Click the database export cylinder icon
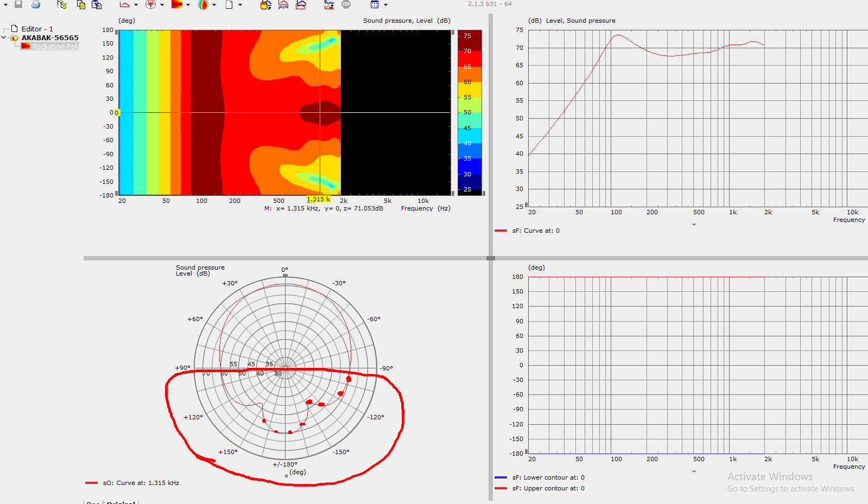The image size is (868, 504). coord(265,5)
